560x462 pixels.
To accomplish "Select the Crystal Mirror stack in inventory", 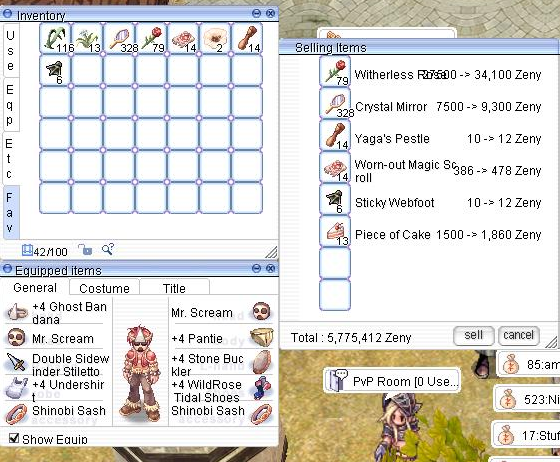I will pos(119,39).
